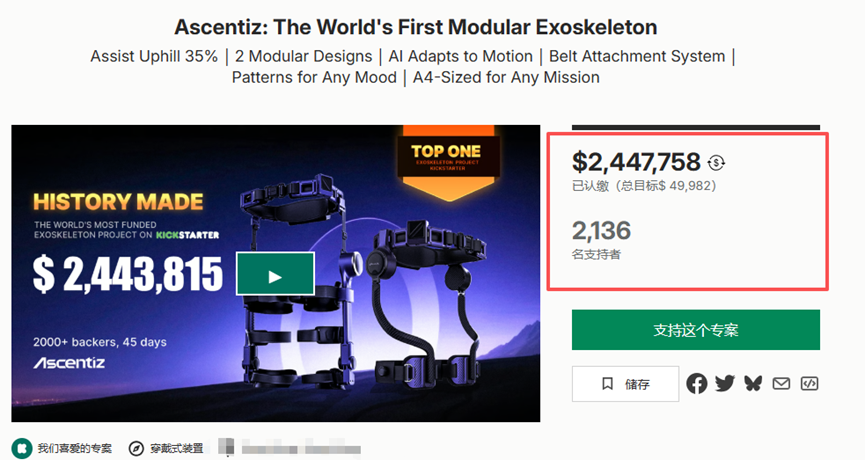Screen dimensions: 865x460
Task: Click the bookmark icon inside 储存
Action: click(607, 384)
